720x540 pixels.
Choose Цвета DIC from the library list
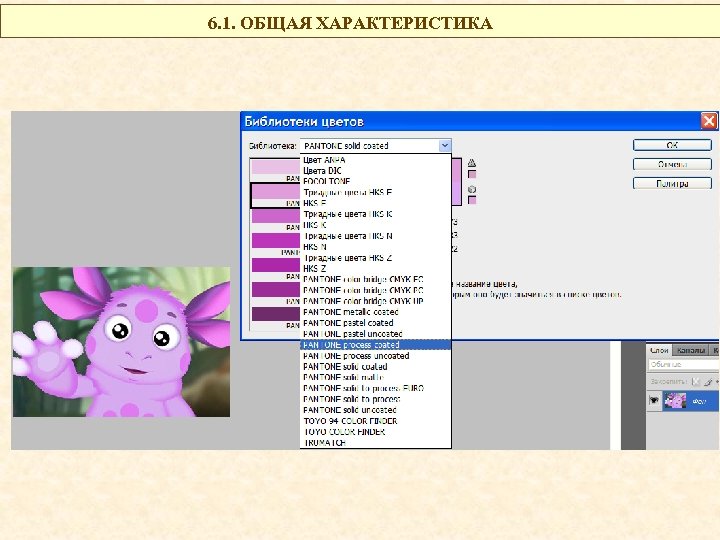tap(376, 170)
